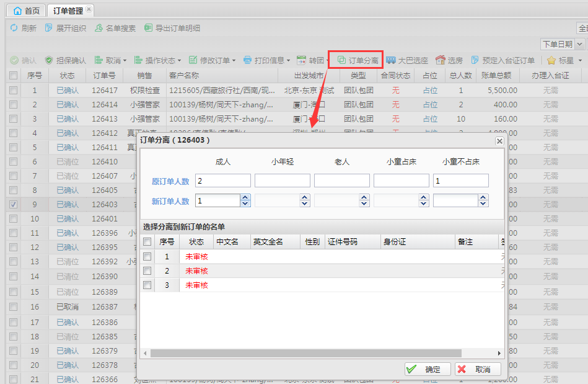The width and height of the screenshot is (588, 384).
Task: Click the 已取消 status for order 126387
Action: coord(68,306)
